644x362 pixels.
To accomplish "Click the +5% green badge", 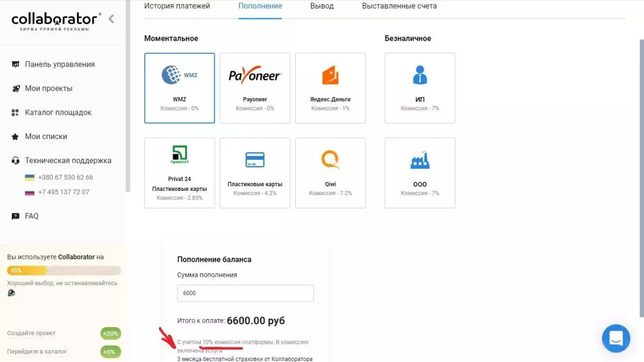I will click(x=111, y=352).
